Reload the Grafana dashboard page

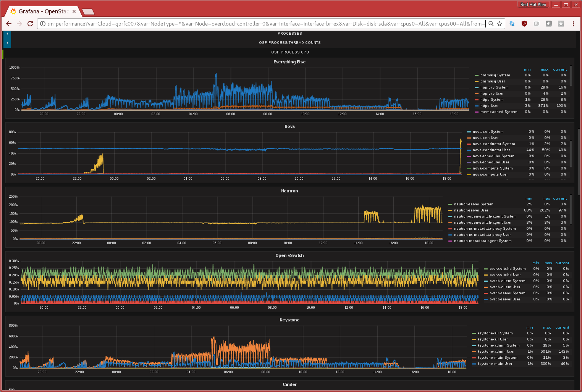pyautogui.click(x=30, y=24)
